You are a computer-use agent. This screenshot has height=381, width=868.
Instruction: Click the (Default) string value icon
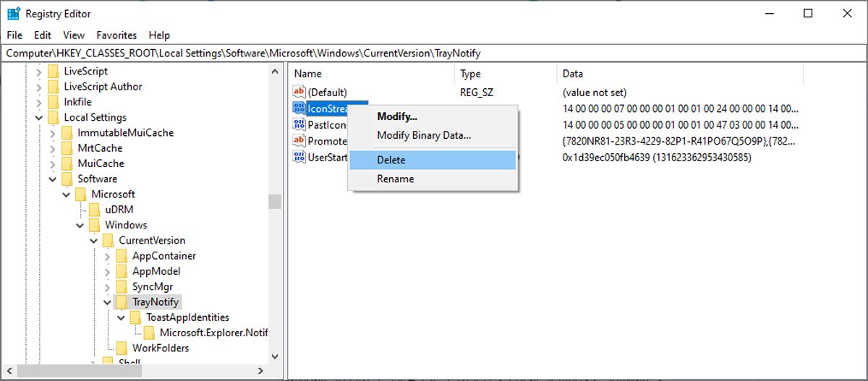[299, 93]
